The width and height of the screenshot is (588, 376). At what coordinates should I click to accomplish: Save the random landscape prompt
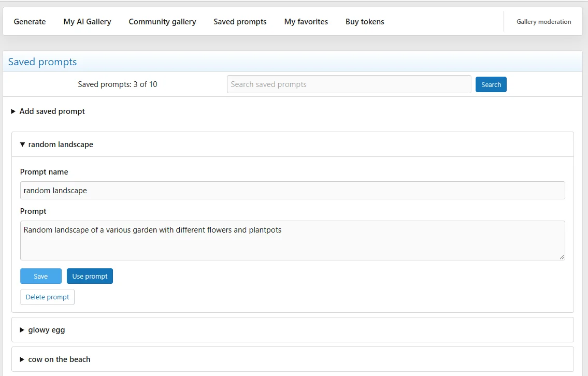coord(41,276)
